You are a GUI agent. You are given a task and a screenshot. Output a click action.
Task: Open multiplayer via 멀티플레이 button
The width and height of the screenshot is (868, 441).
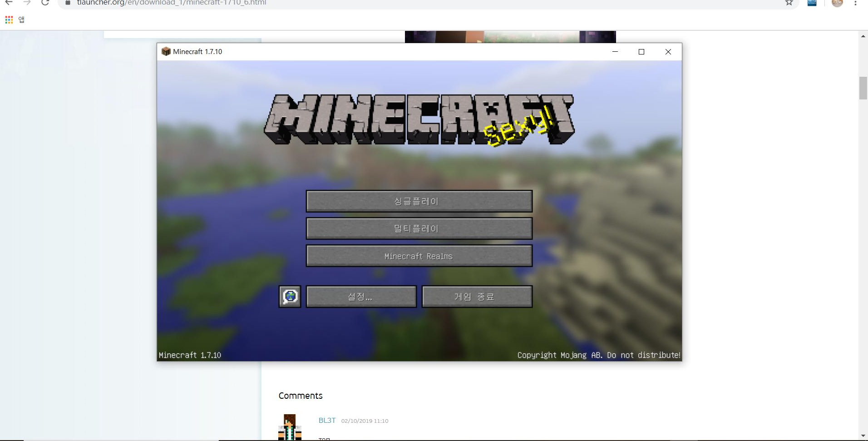coord(419,228)
